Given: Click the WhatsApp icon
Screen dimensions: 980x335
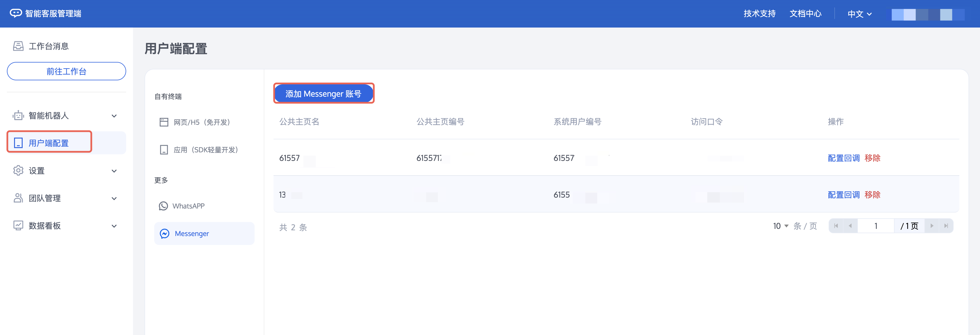Looking at the screenshot, I should (163, 206).
